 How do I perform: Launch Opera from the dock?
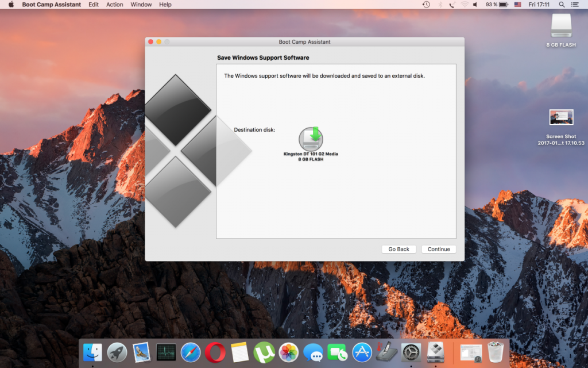tap(215, 352)
